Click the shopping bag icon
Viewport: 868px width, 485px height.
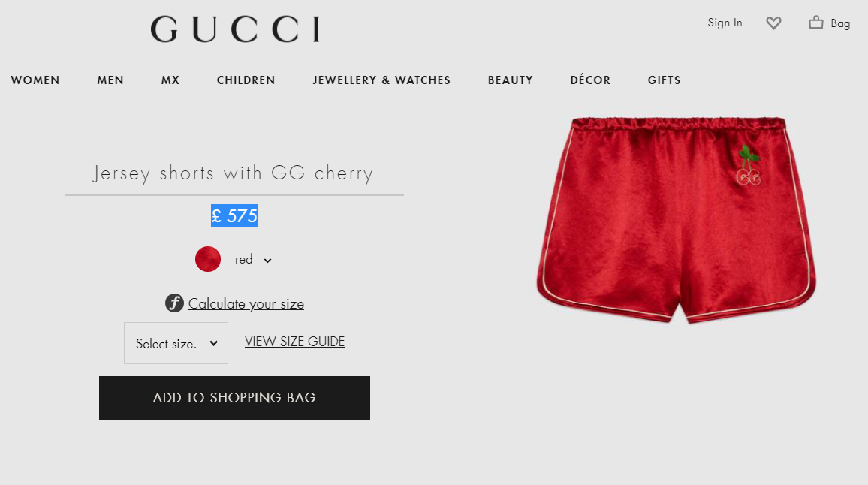pyautogui.click(x=816, y=22)
